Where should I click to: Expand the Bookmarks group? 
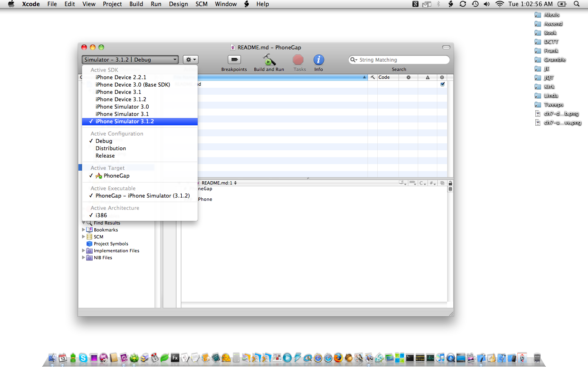pyautogui.click(x=84, y=230)
